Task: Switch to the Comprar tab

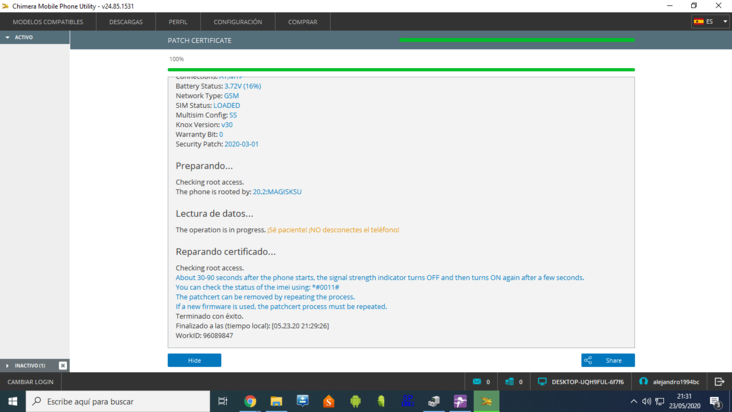Action: point(303,22)
